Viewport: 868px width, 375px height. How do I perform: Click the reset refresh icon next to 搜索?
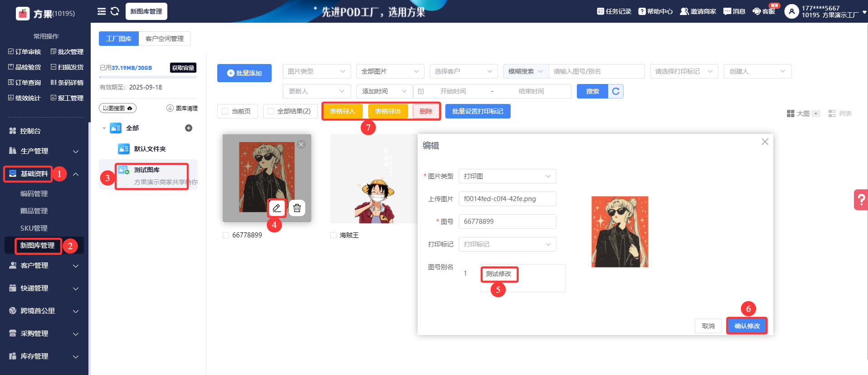point(616,91)
